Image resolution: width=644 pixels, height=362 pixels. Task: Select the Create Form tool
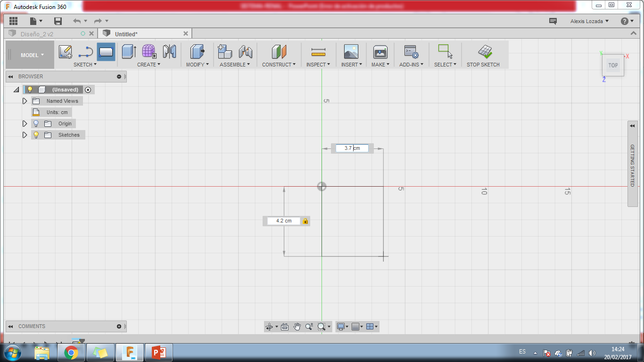point(149,52)
